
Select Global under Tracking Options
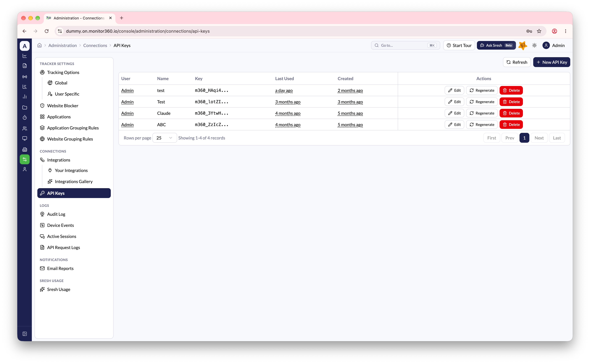(61, 83)
